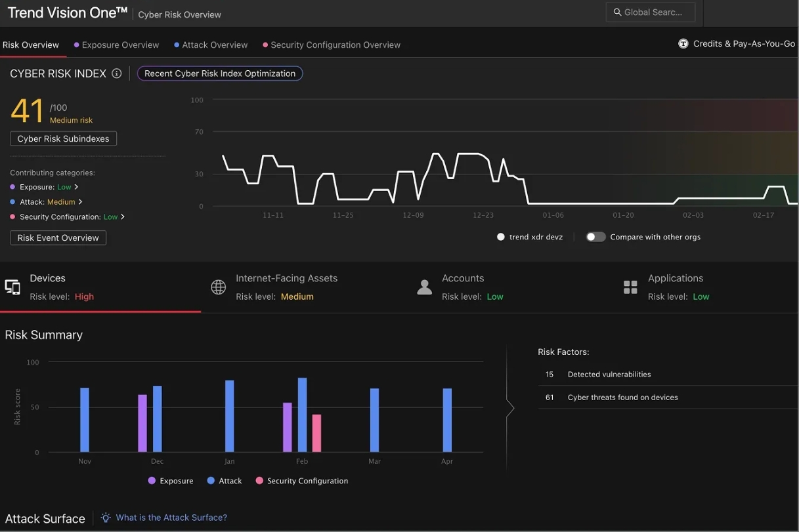Click the Applications grid icon
This screenshot has height=532, width=799.
(630, 287)
